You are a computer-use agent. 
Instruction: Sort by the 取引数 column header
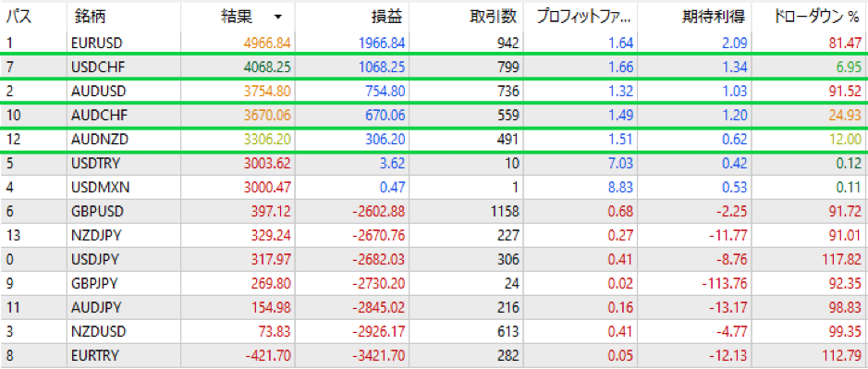pyautogui.click(x=493, y=18)
